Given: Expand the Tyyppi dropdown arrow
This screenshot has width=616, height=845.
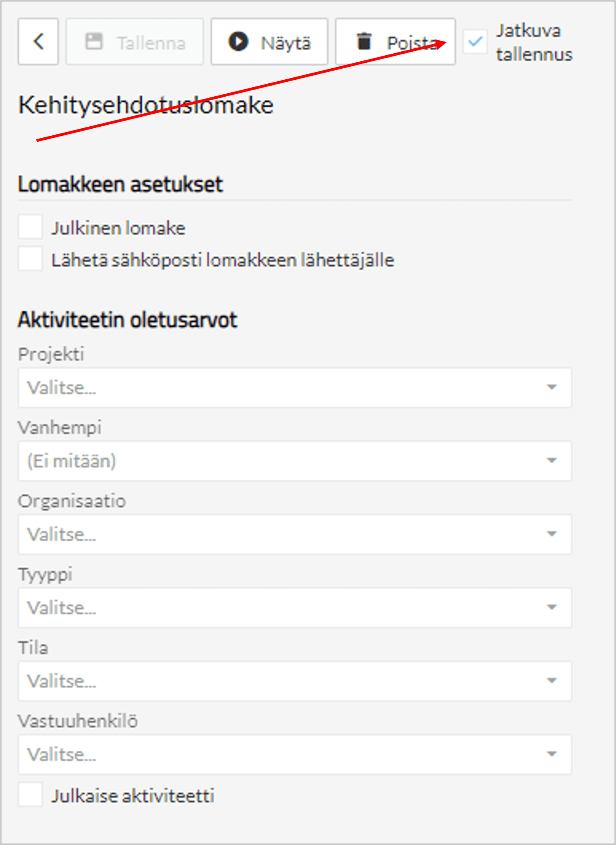Looking at the screenshot, I should (x=551, y=607).
